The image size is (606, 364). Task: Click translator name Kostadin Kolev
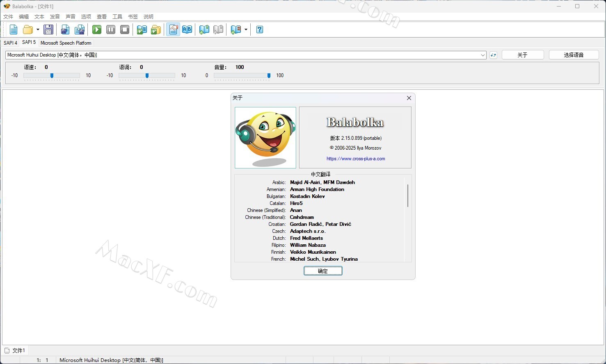pos(307,196)
